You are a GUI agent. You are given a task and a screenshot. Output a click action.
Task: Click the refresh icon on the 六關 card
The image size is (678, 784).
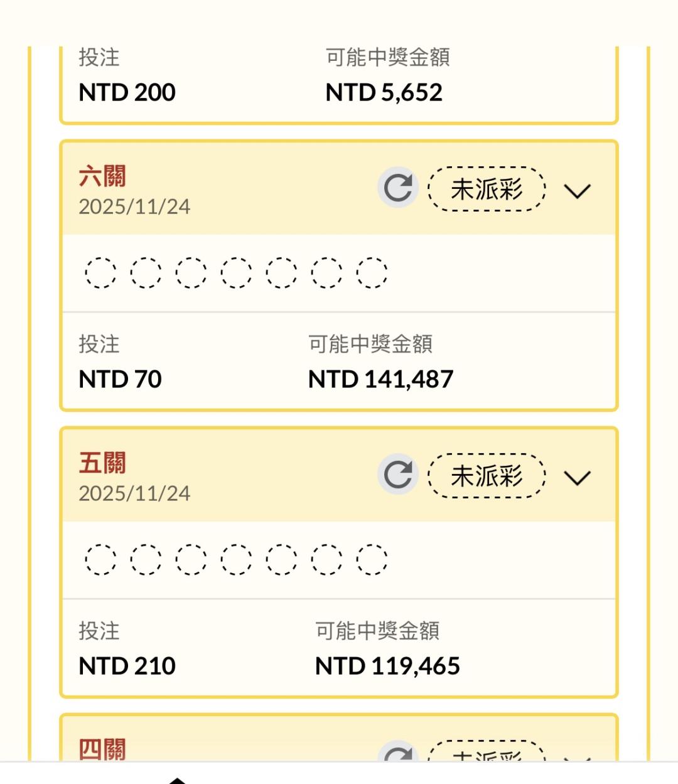(x=398, y=188)
